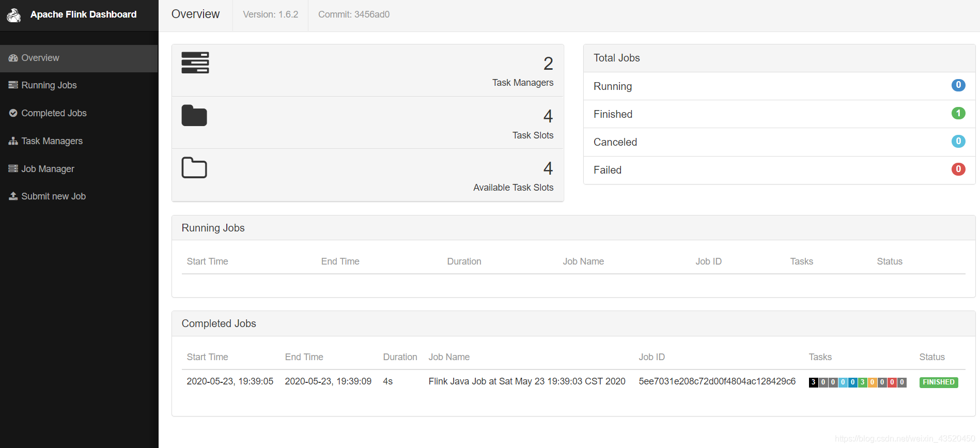Click the Overview dashboard icon in sidebar
Image resolution: width=980 pixels, height=448 pixels.
(13, 58)
